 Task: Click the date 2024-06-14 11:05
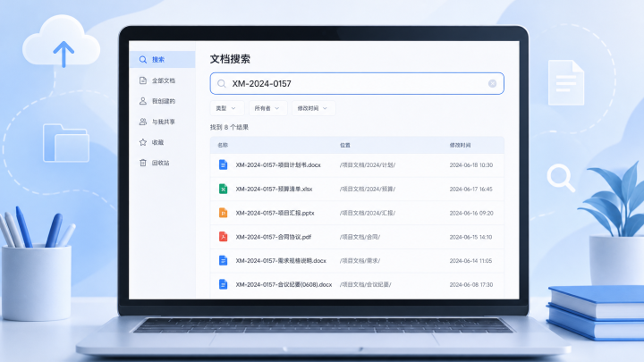[470, 261]
